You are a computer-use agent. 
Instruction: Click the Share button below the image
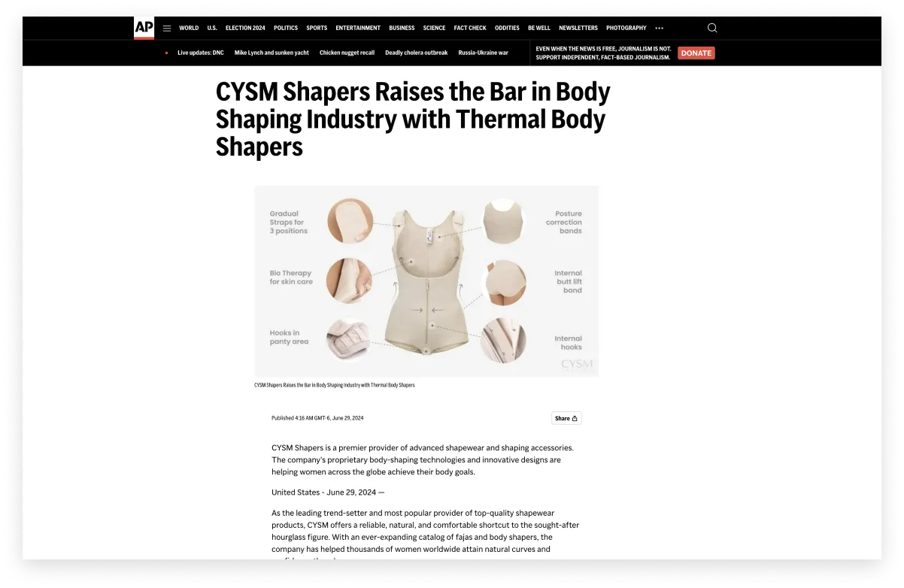(566, 418)
